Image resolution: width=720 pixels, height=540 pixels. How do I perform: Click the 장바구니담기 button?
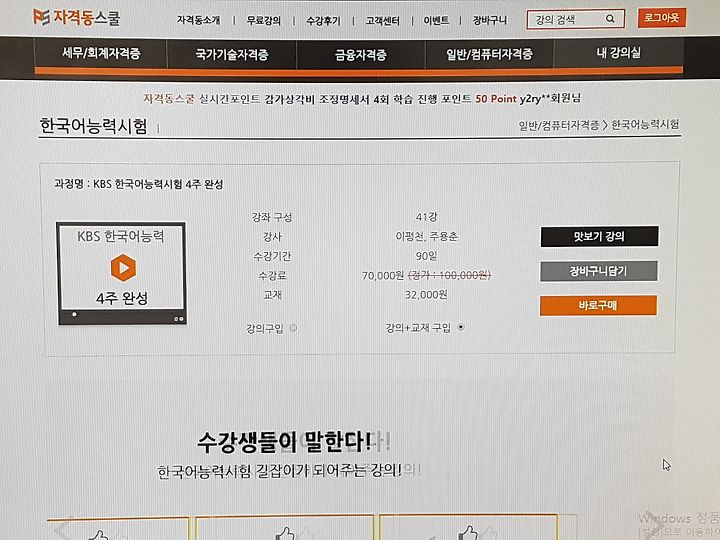point(598,271)
